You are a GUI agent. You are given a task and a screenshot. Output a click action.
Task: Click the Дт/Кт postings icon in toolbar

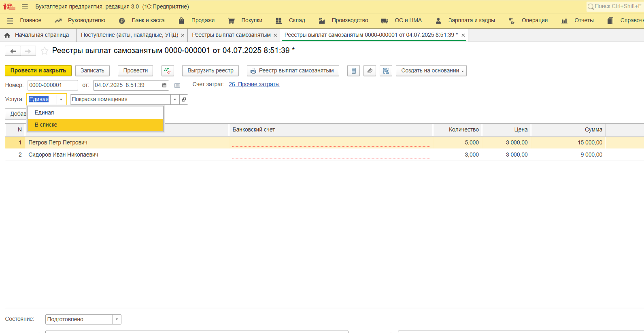coord(168,70)
